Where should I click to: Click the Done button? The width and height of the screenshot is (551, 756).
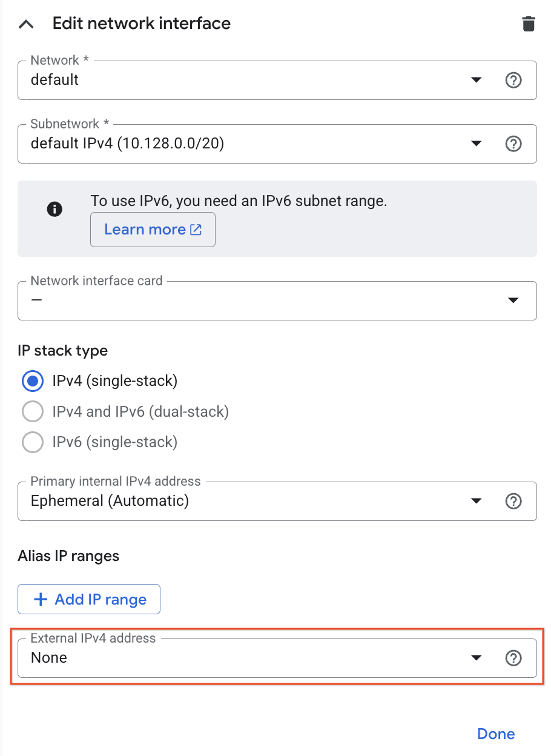(x=495, y=734)
